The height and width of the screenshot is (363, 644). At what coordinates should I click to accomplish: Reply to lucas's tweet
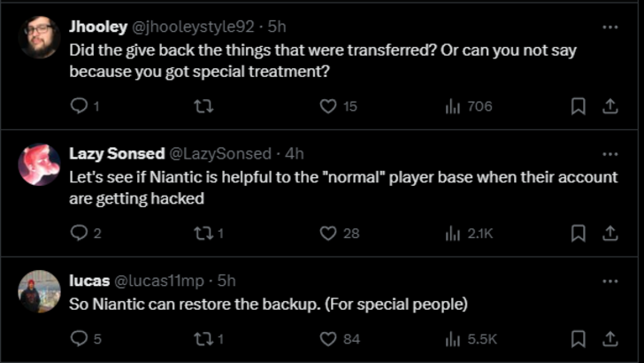pyautogui.click(x=79, y=339)
